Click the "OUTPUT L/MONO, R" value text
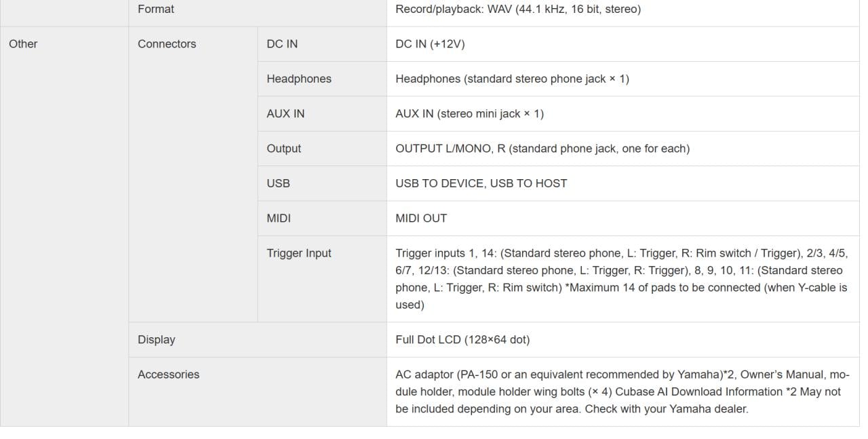The image size is (868, 439). coord(542,149)
